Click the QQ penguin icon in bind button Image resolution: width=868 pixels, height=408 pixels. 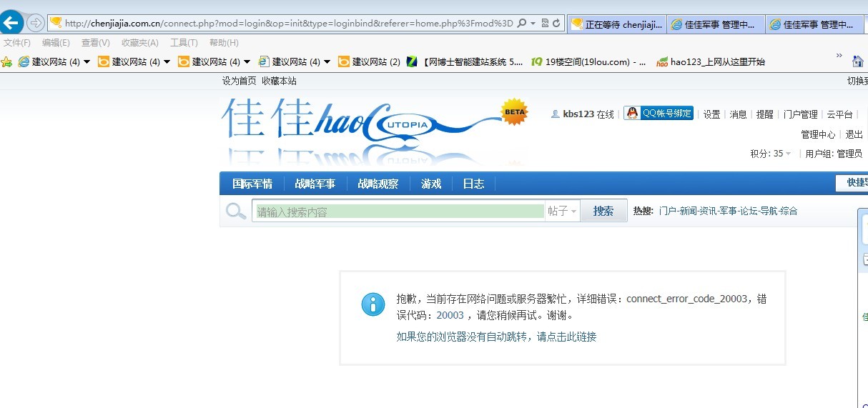coord(633,113)
